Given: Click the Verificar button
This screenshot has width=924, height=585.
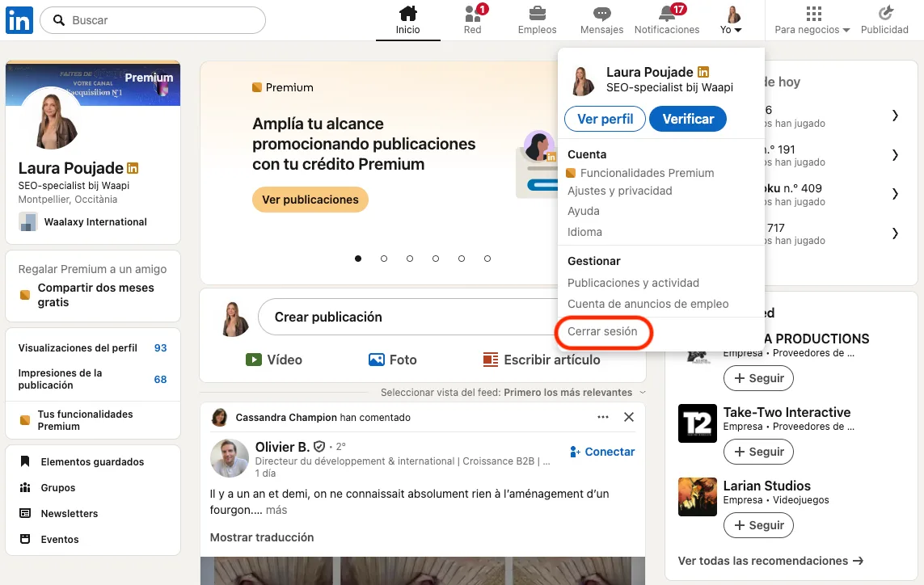Looking at the screenshot, I should (688, 119).
